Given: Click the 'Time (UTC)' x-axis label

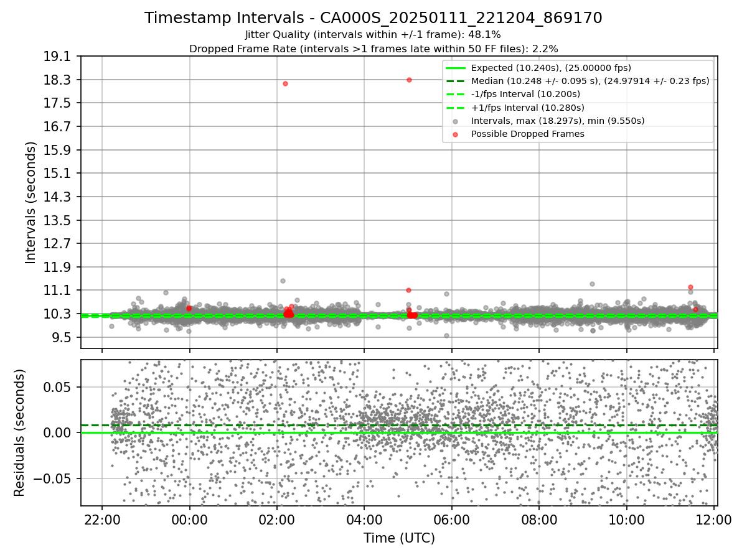Looking at the screenshot, I should pyautogui.click(x=399, y=538).
